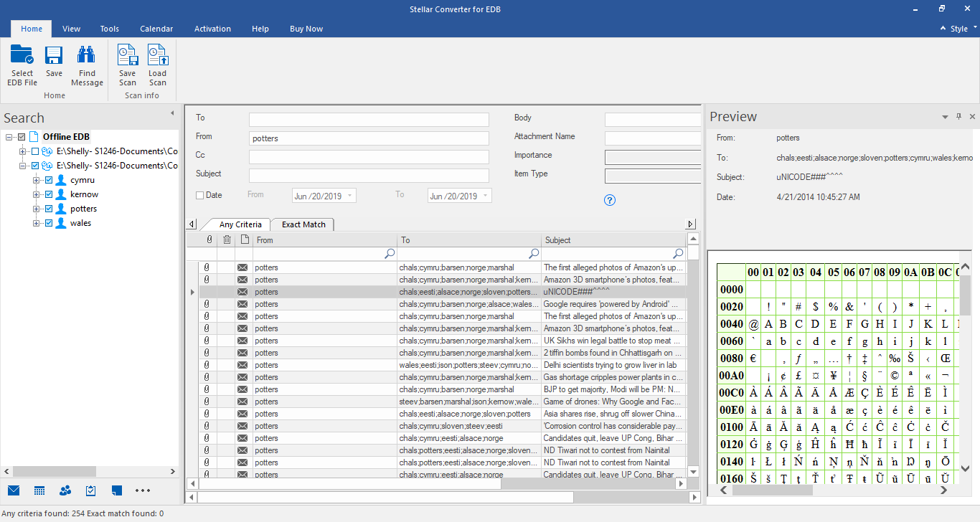Toggle the Offline EDB checkbox
The height and width of the screenshot is (522, 980).
click(x=22, y=137)
